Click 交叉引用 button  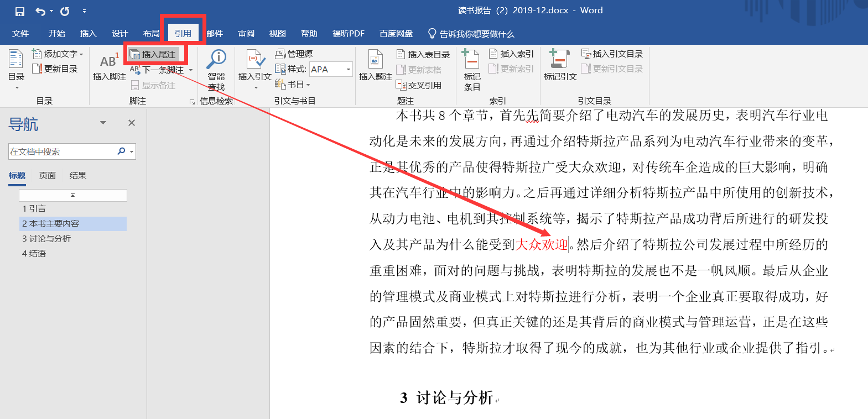(419, 85)
